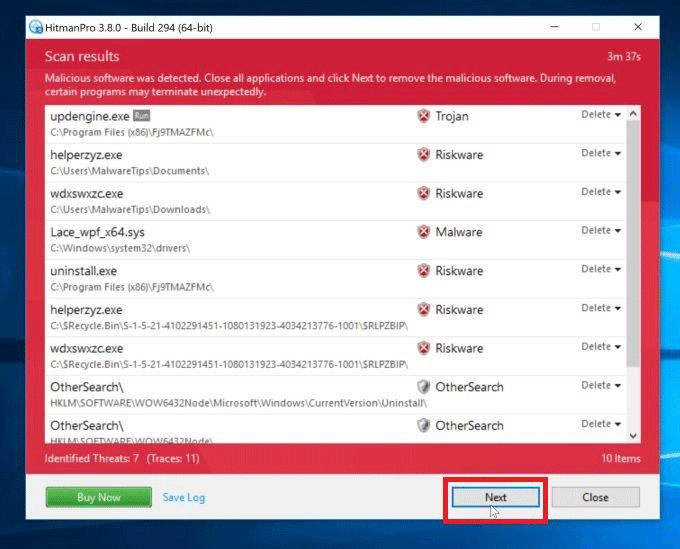Click the path C:\Windows\system32\drivers\

(120, 248)
